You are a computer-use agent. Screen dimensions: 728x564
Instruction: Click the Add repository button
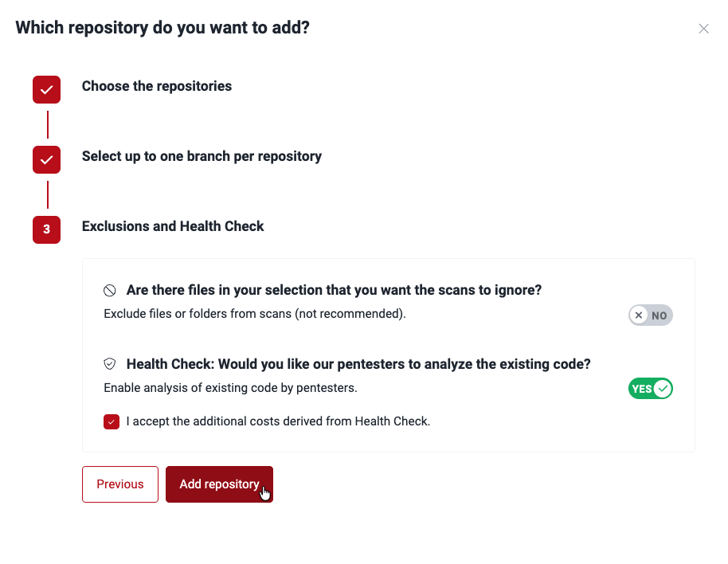(x=219, y=484)
